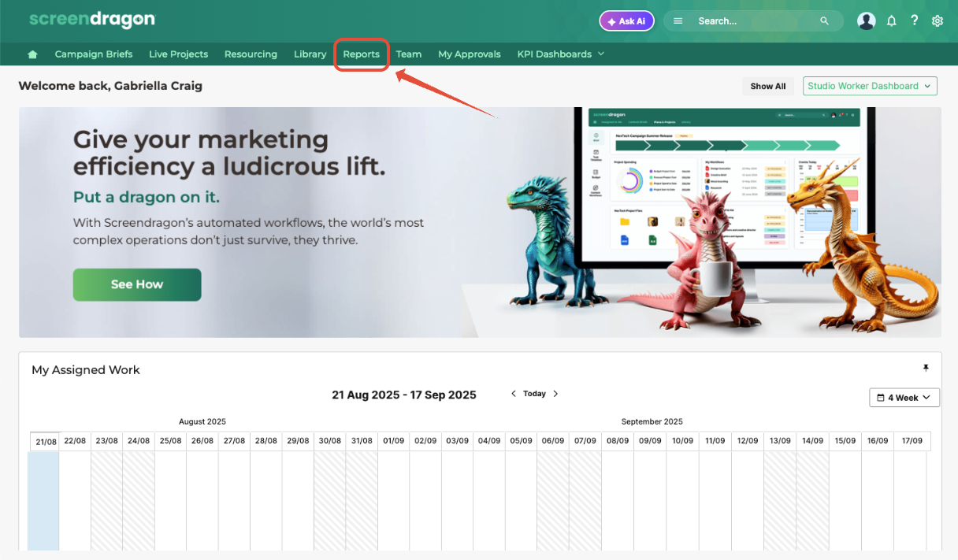Select the 17/09 date column header
Screen dimensions: 958x560
912,441
